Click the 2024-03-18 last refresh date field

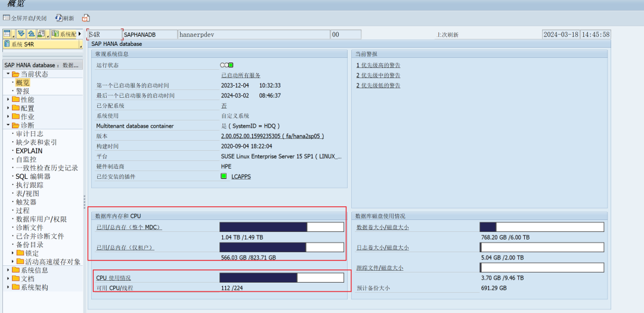tap(561, 35)
